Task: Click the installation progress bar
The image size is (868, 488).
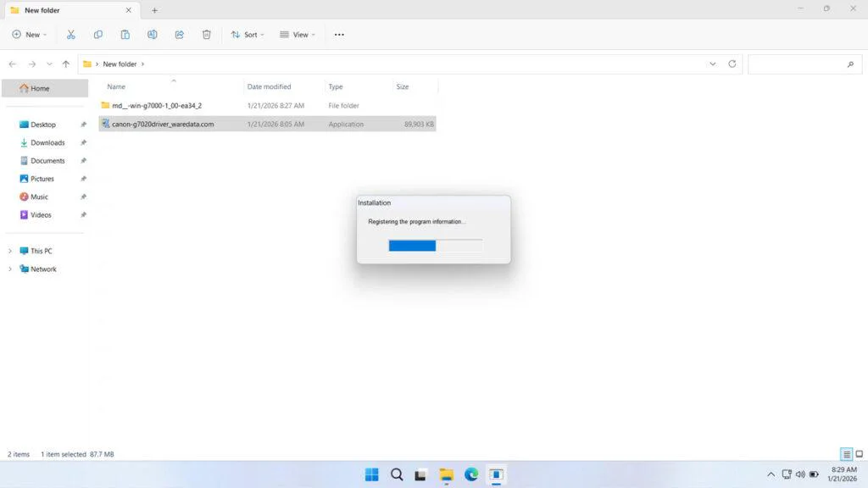Action: (435, 245)
